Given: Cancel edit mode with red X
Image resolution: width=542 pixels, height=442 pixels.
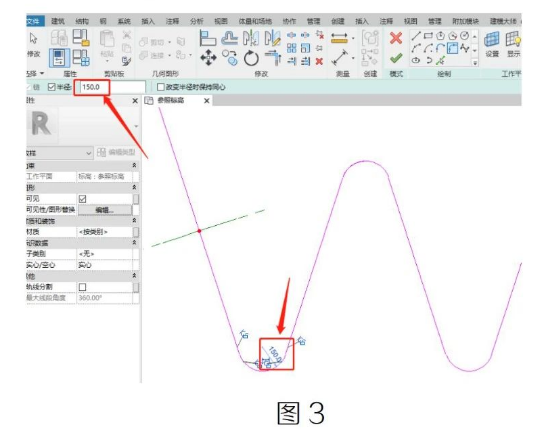Looking at the screenshot, I should [x=396, y=38].
